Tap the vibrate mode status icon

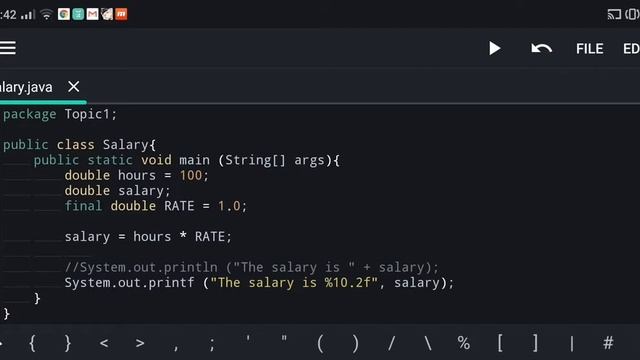pyautogui.click(x=632, y=14)
